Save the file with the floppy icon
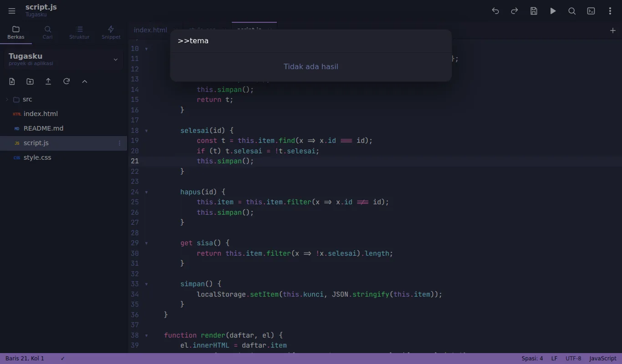622x364 pixels. click(534, 11)
